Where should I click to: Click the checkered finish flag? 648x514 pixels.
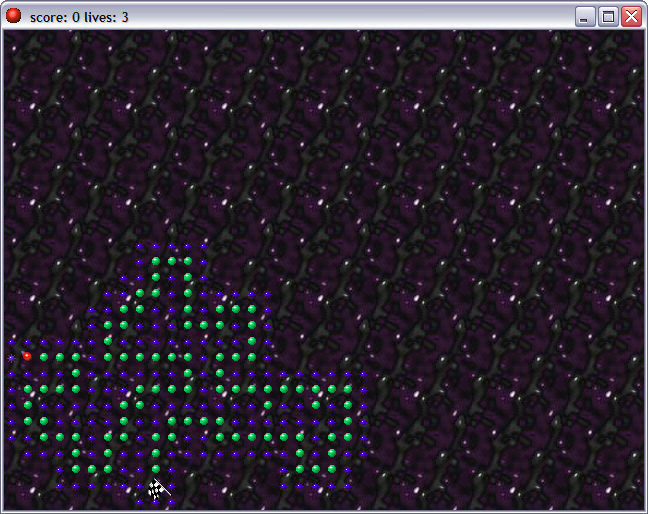pos(159,488)
